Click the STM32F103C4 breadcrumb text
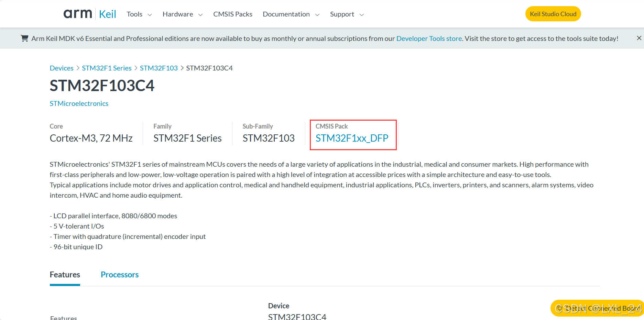 209,68
